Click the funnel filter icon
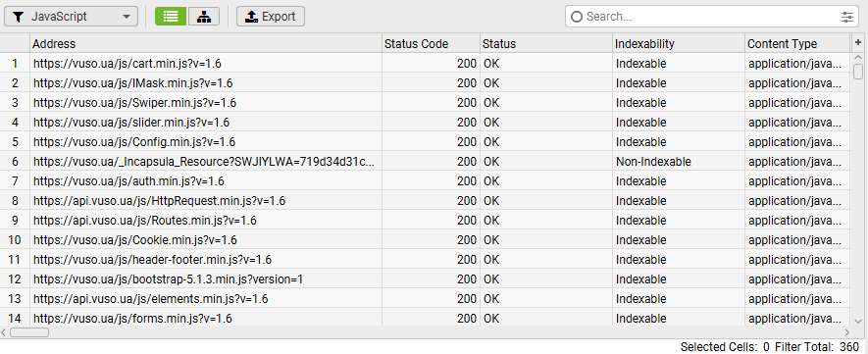Image resolution: width=868 pixels, height=354 pixels. [x=19, y=17]
